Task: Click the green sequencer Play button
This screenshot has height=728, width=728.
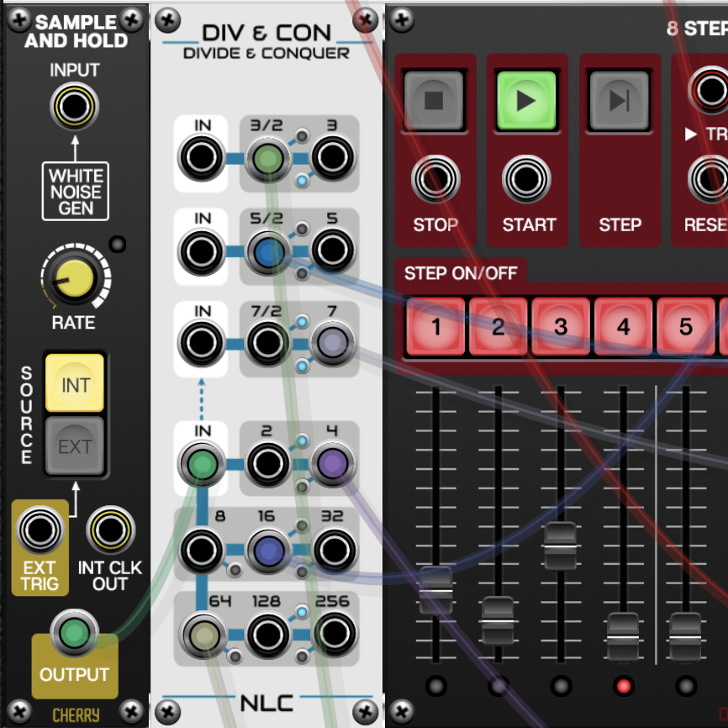Action: click(x=526, y=100)
